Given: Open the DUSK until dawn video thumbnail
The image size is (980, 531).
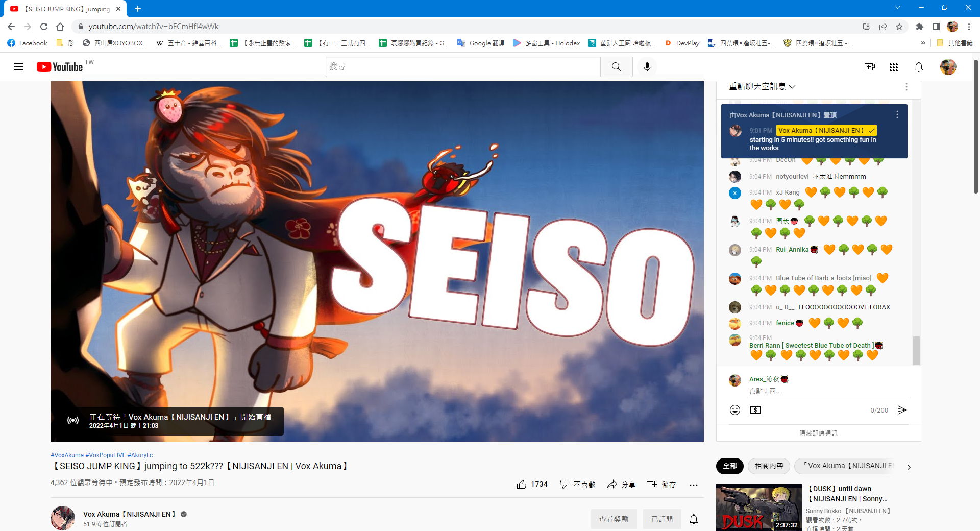Looking at the screenshot, I should pos(759,508).
